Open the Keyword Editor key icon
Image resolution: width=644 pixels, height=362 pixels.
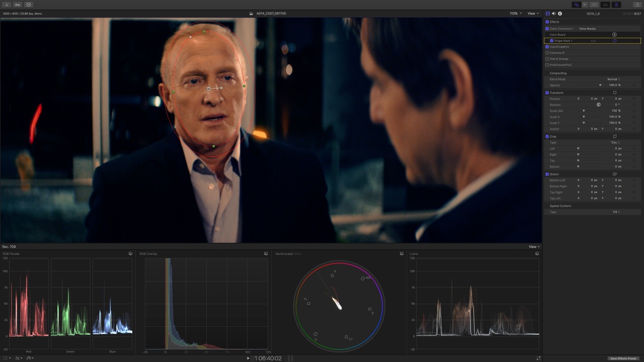18,5
